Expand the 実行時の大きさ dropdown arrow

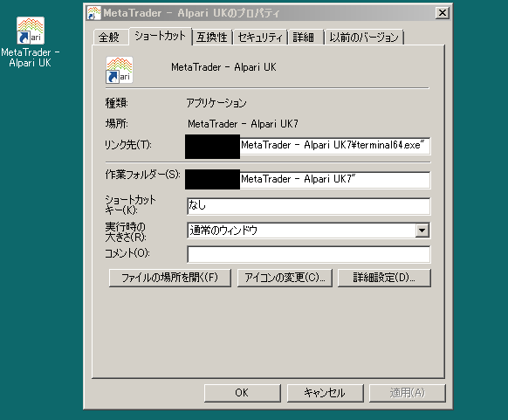click(422, 231)
